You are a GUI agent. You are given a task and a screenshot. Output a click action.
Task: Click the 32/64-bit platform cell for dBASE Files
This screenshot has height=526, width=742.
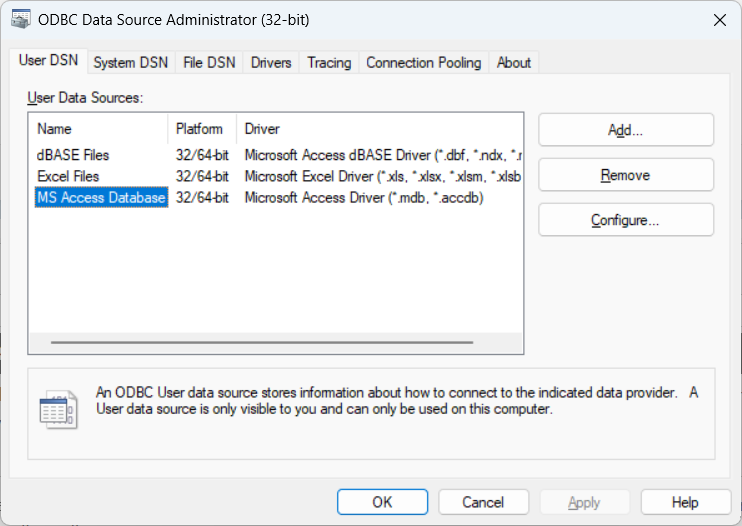(202, 155)
